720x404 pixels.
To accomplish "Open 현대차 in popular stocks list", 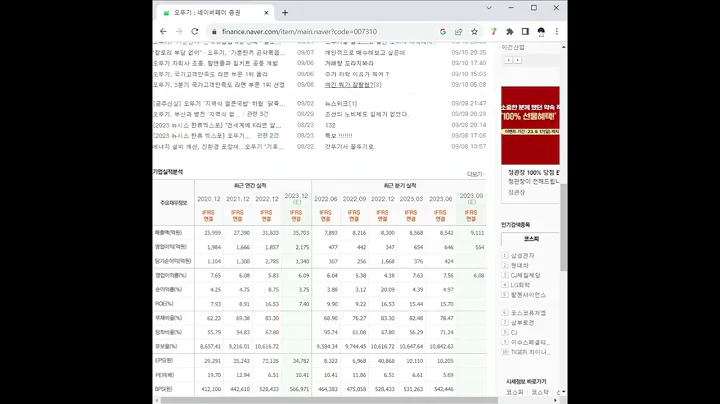I will pos(520,265).
